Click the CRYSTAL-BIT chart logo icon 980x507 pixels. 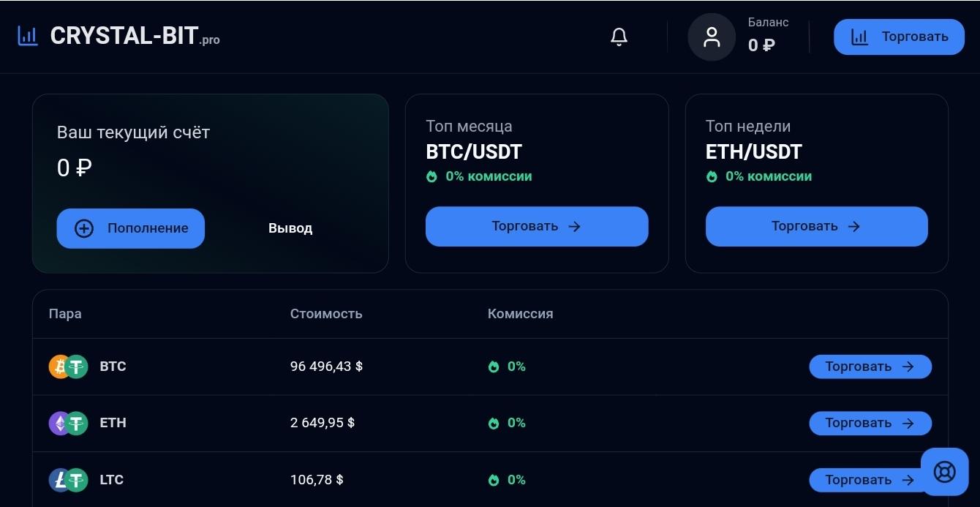(28, 36)
